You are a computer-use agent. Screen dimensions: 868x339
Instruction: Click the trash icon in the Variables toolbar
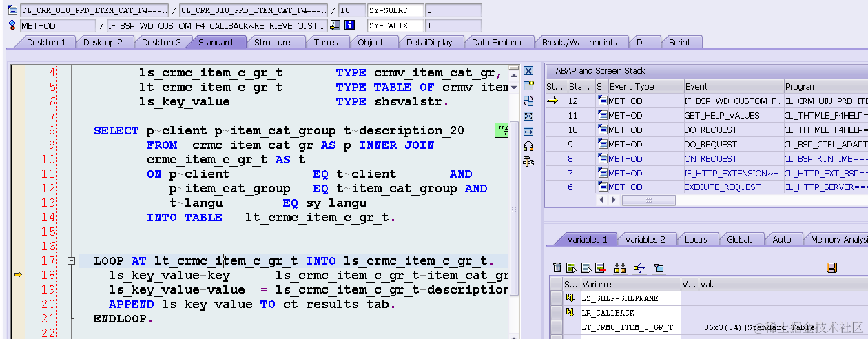[x=557, y=267]
